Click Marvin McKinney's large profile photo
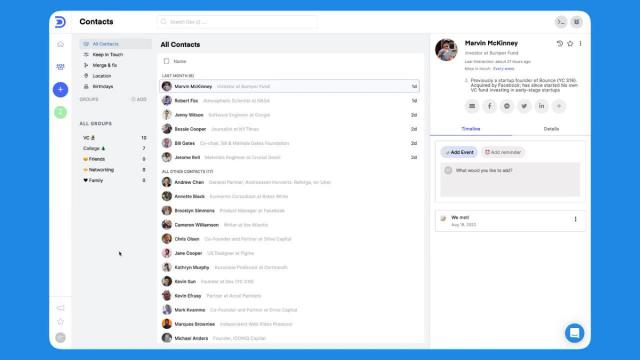Viewport: 640px width, 360px height. [x=446, y=50]
